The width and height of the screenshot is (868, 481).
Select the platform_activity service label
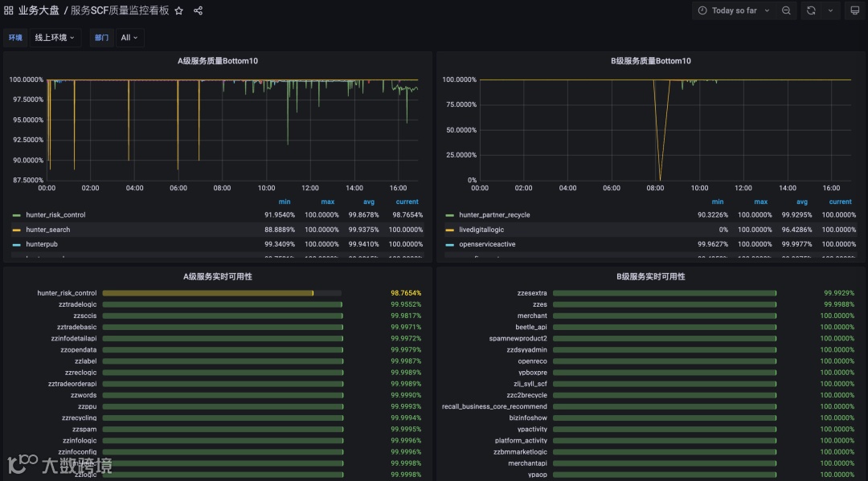pyautogui.click(x=521, y=441)
